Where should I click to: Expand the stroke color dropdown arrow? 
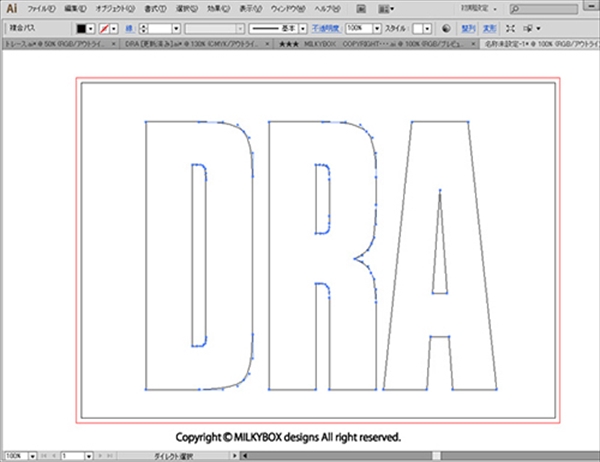pyautogui.click(x=114, y=29)
